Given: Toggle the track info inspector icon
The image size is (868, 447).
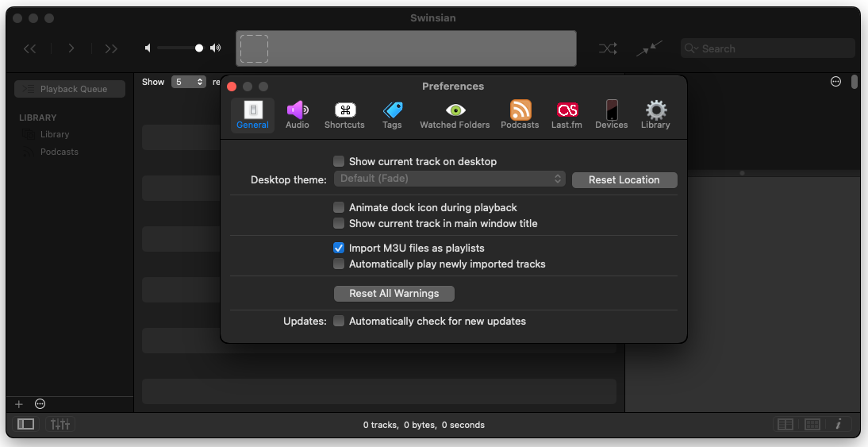Looking at the screenshot, I should coord(838,424).
